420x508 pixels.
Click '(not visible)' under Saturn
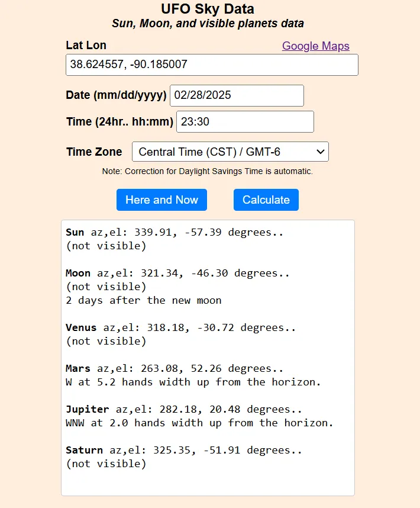(106, 464)
